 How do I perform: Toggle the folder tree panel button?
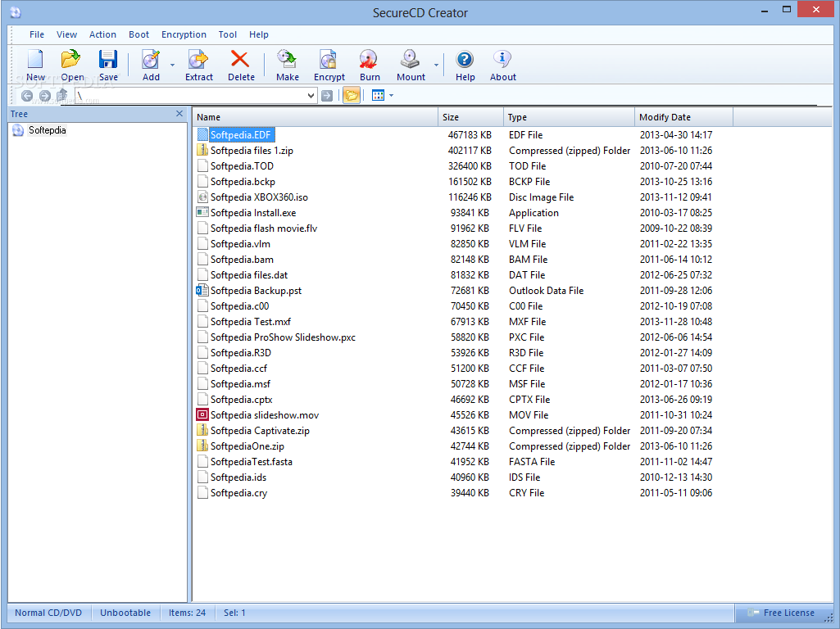[352, 95]
